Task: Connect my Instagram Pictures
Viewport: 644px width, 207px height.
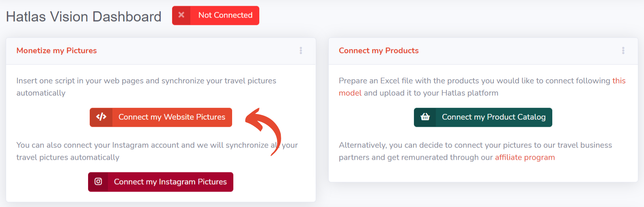Action: pos(161,182)
